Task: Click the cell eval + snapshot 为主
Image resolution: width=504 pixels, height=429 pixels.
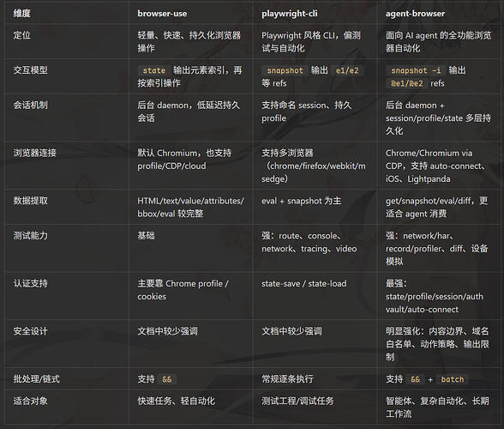Action: point(301,201)
